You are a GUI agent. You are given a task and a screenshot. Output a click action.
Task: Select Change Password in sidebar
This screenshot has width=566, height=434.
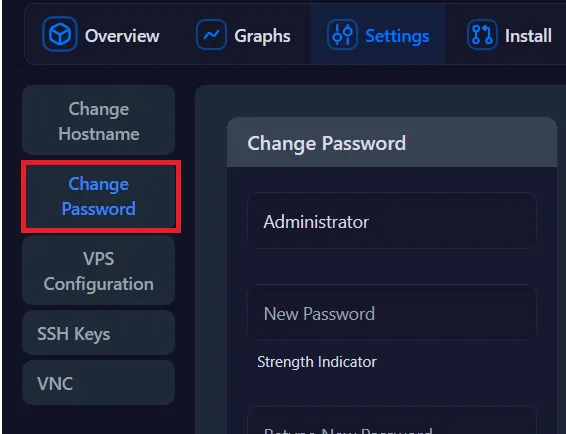[99, 196]
